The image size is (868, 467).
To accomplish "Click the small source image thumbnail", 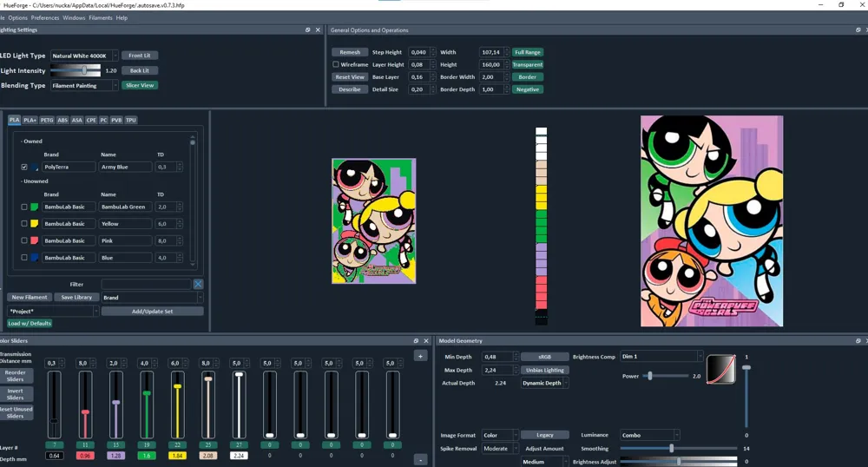I will click(x=373, y=220).
